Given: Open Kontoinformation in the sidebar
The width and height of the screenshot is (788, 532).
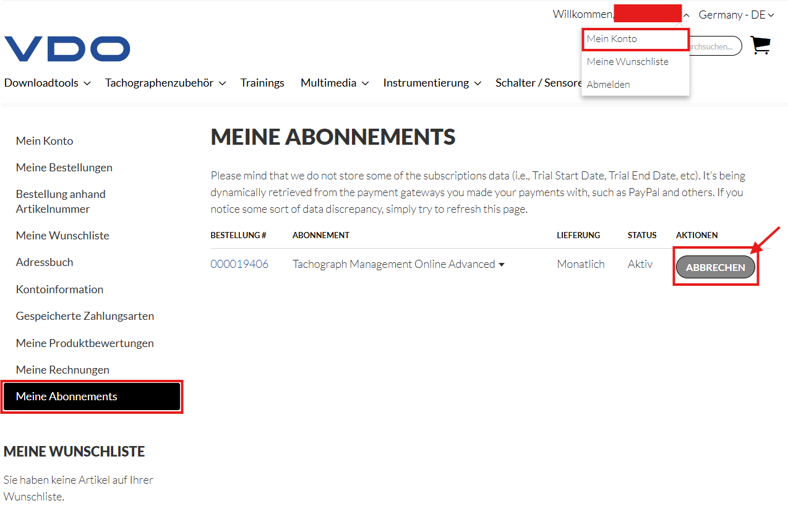Looking at the screenshot, I should 59,290.
